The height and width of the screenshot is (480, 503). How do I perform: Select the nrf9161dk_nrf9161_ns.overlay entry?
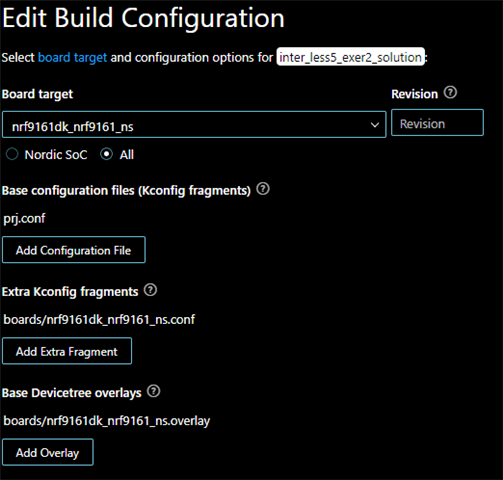point(107,421)
